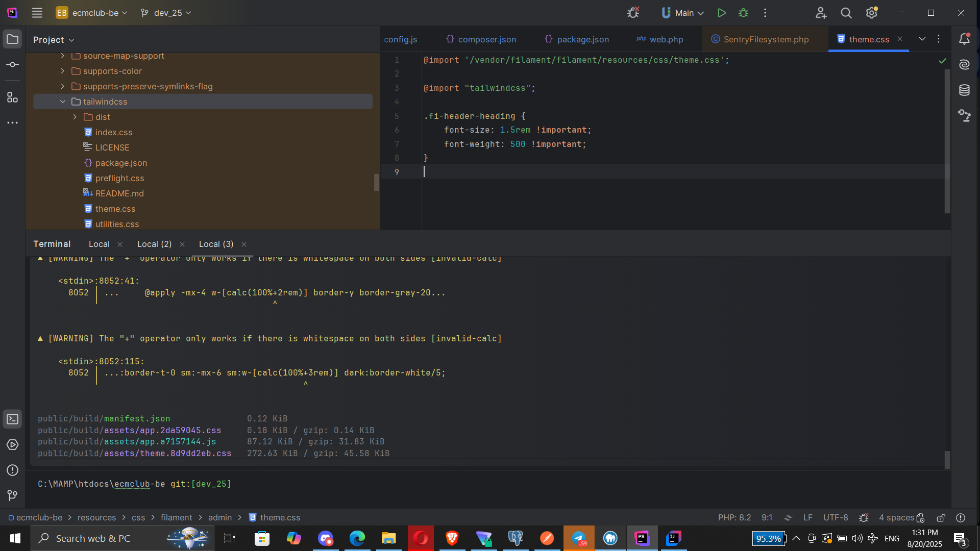Close the theme.css editor tab
980x551 pixels.
click(x=900, y=39)
